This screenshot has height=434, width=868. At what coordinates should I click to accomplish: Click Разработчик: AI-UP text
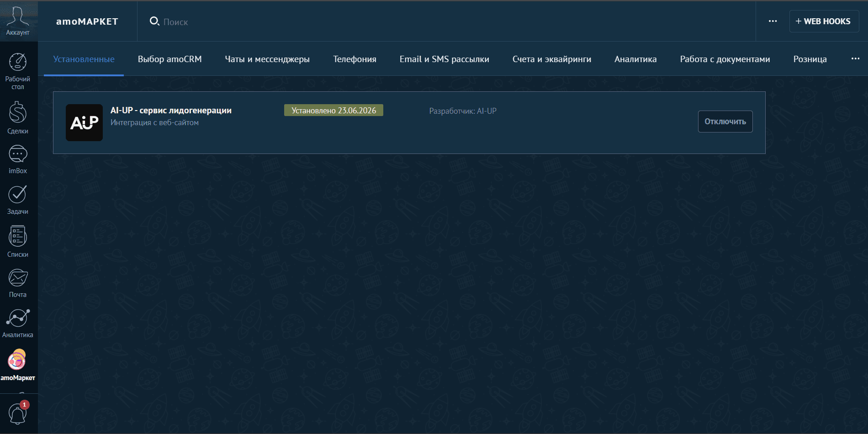[x=463, y=111]
